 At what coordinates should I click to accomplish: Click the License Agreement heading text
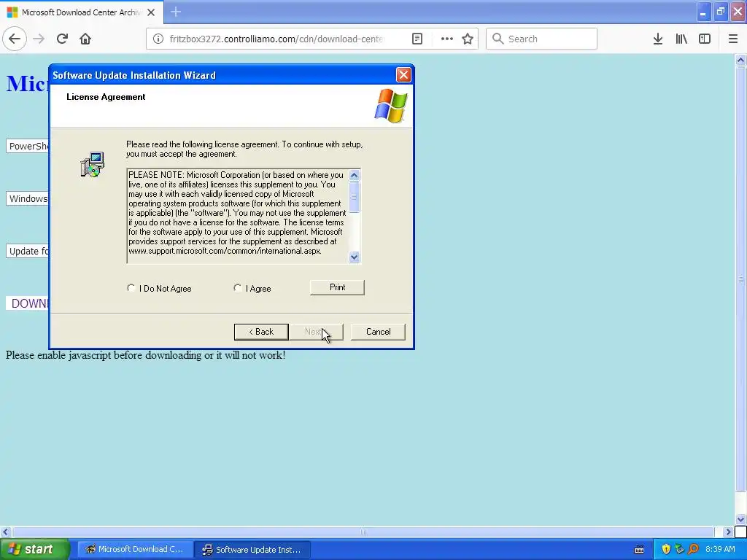pos(106,97)
